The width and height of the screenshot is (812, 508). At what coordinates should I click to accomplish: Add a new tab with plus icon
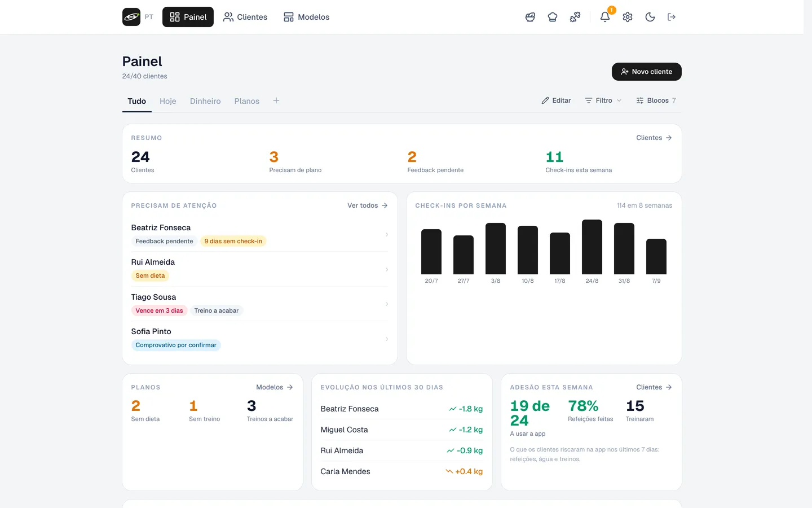[276, 100]
